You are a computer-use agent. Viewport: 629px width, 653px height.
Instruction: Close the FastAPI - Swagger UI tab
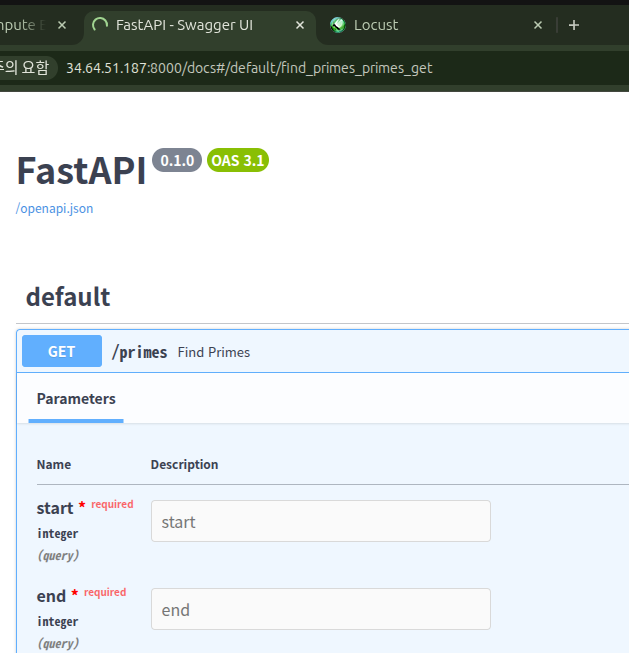(300, 25)
